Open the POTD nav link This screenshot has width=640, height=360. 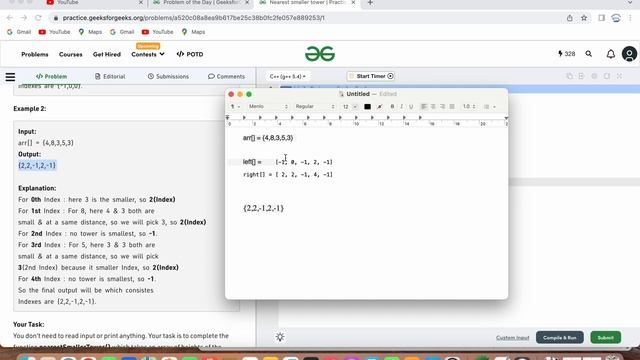[x=190, y=54]
